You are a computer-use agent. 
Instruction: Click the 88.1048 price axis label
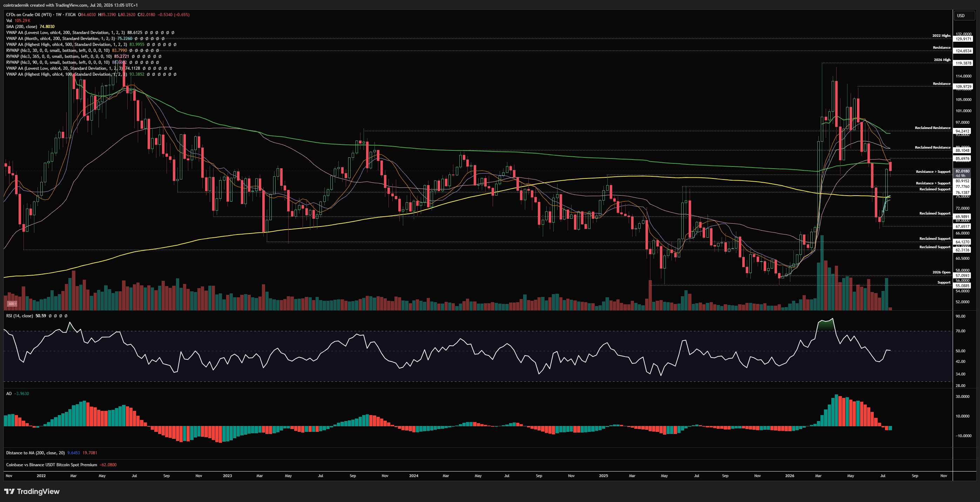coord(962,151)
